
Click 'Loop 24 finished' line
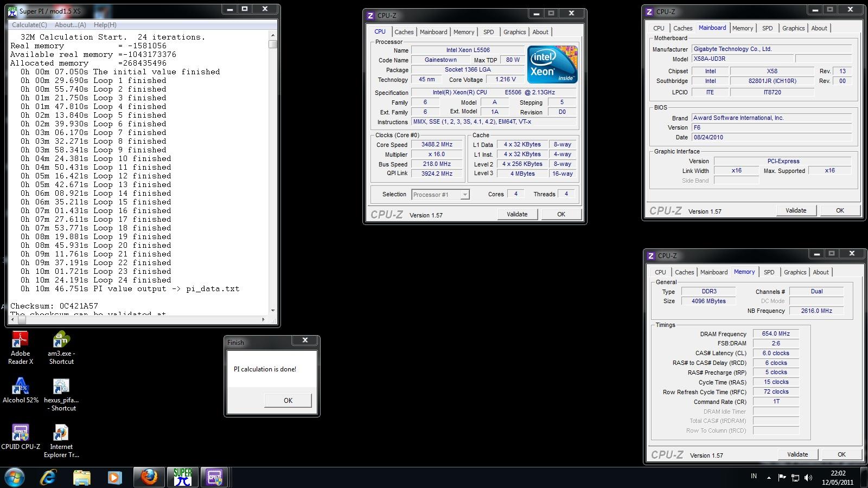click(96, 280)
